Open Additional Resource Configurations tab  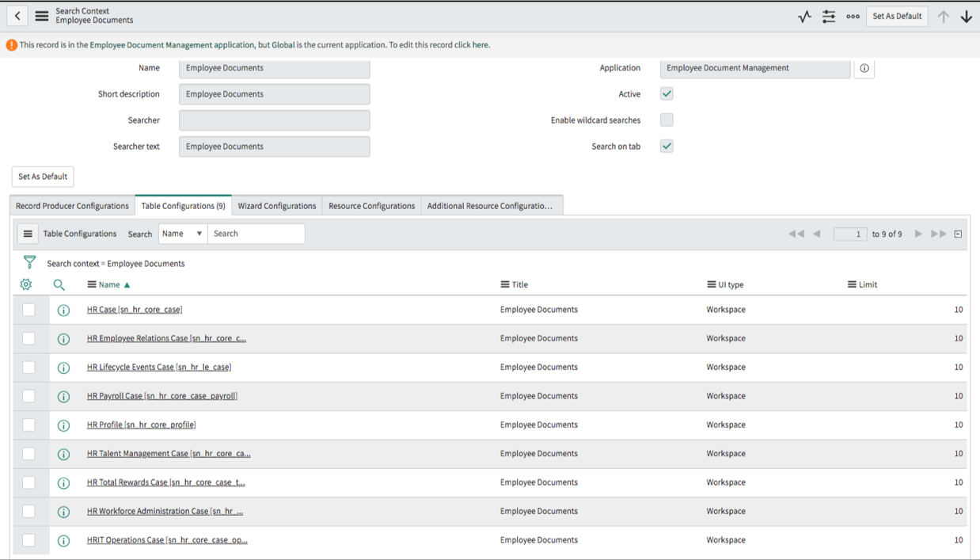(x=492, y=206)
